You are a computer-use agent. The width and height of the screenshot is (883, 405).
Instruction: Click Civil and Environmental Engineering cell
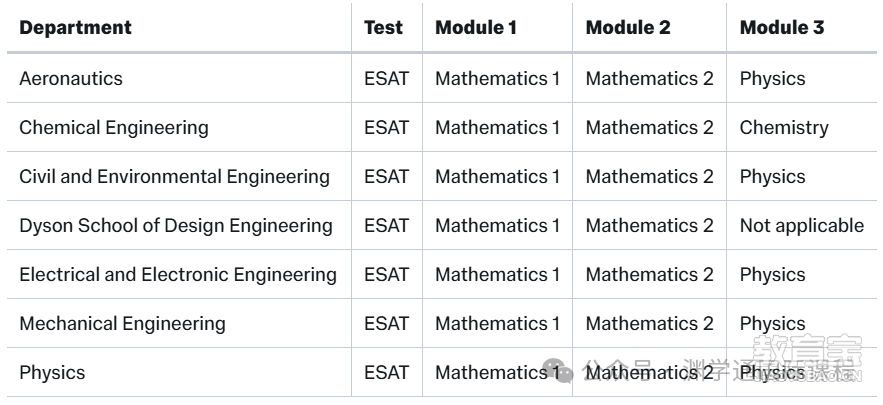click(x=175, y=176)
